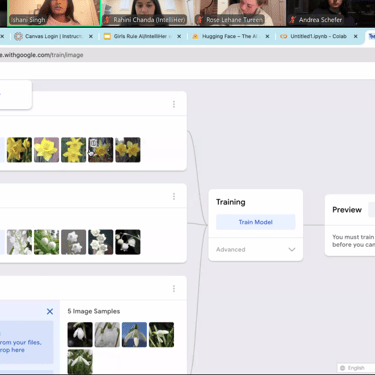Expand the Advanced training options
Screen dimensions: 375x375
(255, 249)
